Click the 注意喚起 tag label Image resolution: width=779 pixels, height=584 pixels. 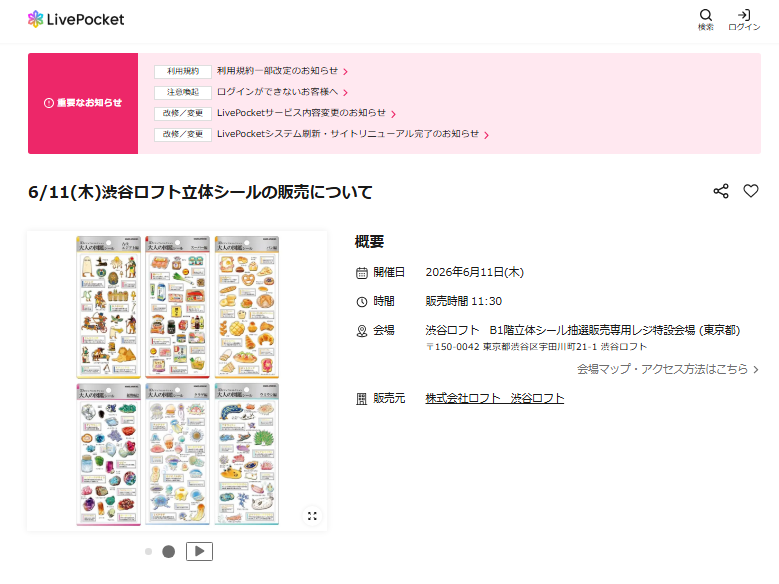[x=183, y=92]
